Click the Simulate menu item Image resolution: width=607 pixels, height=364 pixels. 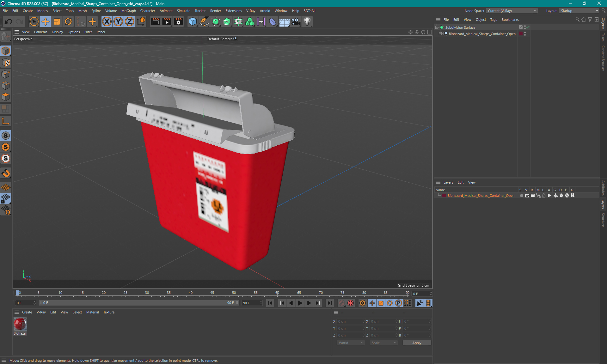click(x=183, y=11)
